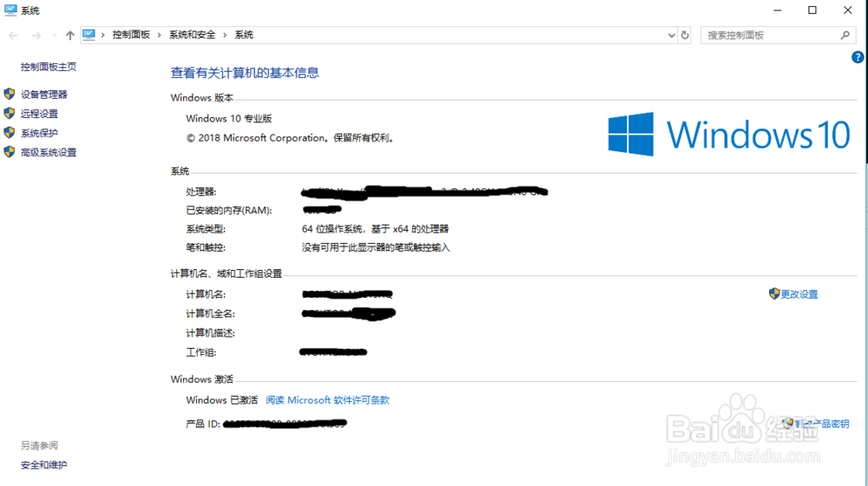Refresh the page with refresh icon
The width and height of the screenshot is (868, 486).
pyautogui.click(x=685, y=36)
